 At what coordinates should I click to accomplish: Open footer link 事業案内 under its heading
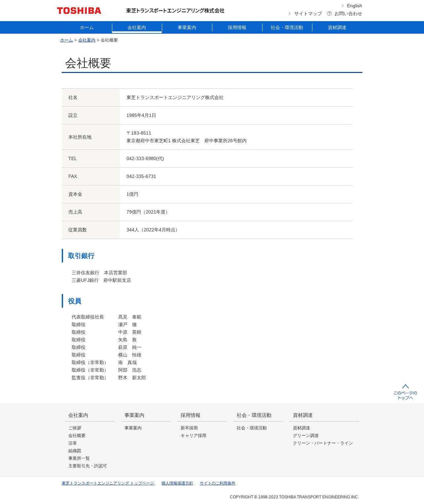click(x=133, y=428)
